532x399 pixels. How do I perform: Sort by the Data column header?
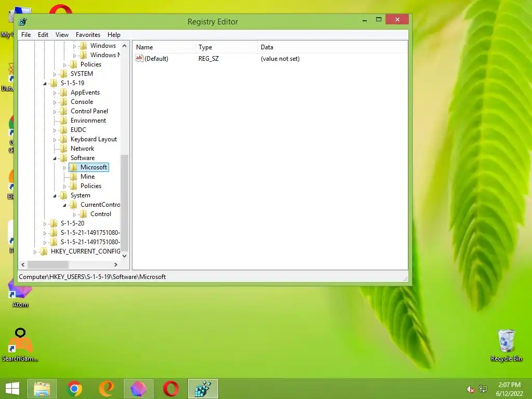coord(332,47)
